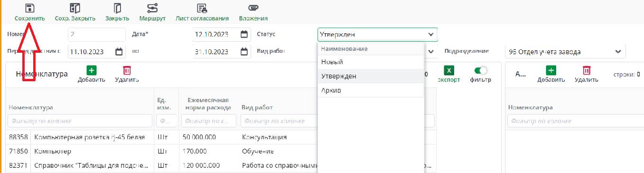Screen dimensions: 644x173
Task: Open calendar icon for по 31.10.2023
Action: point(244,51)
